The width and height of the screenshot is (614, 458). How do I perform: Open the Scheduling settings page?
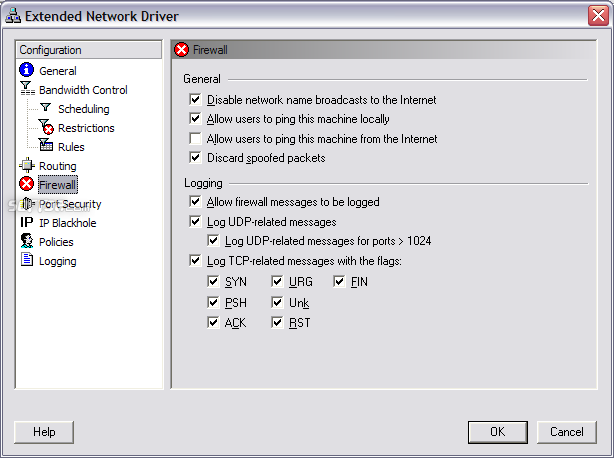point(83,109)
